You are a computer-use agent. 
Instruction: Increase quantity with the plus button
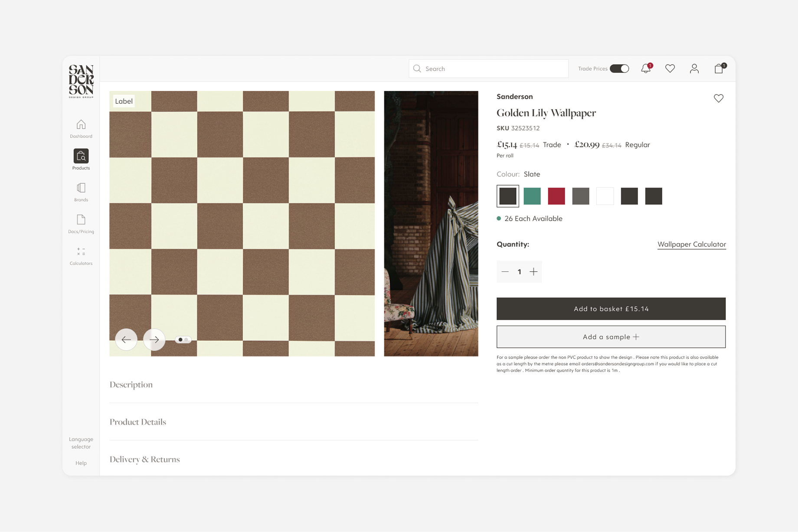point(533,272)
